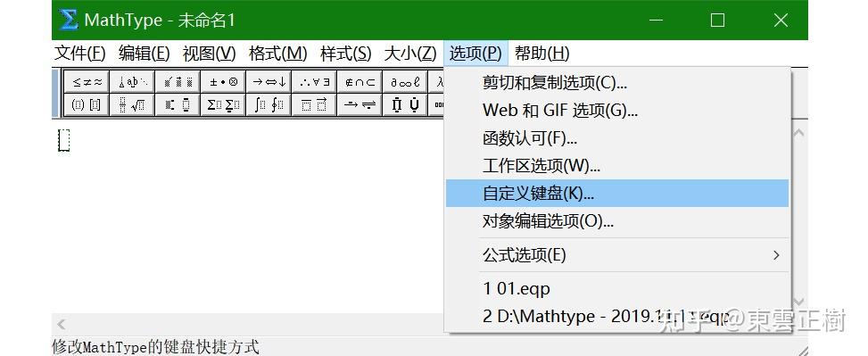
Task: Open the spaces and ellipses palette
Action: [132, 82]
